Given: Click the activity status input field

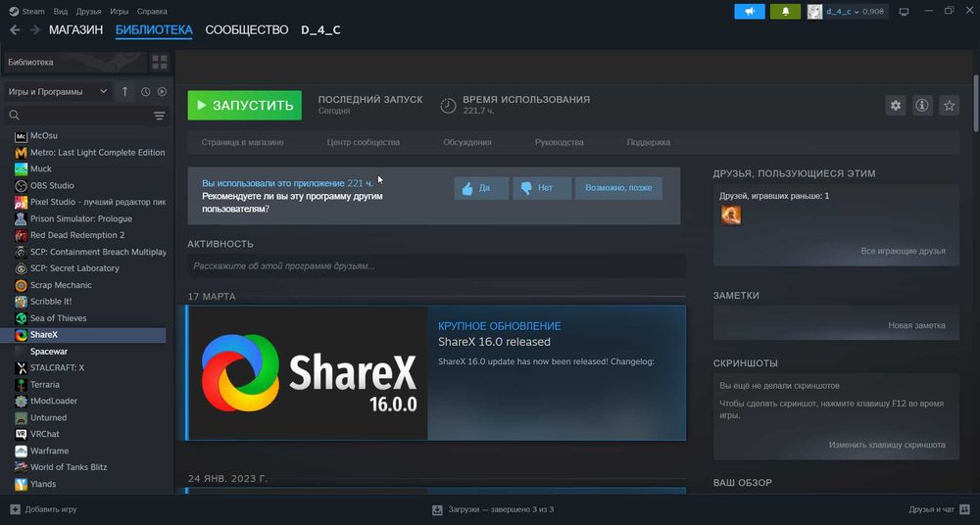Looking at the screenshot, I should point(436,266).
